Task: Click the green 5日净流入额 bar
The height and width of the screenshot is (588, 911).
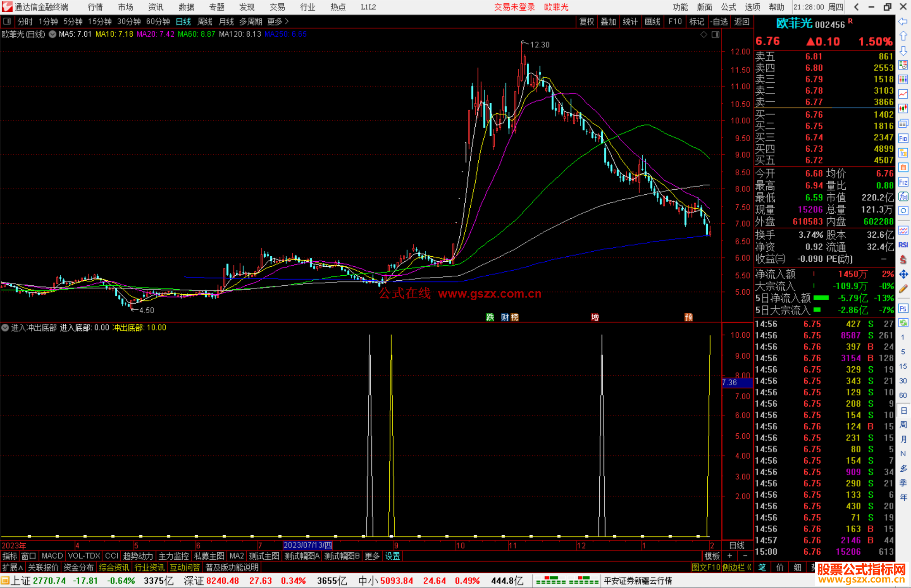Action: (821, 298)
